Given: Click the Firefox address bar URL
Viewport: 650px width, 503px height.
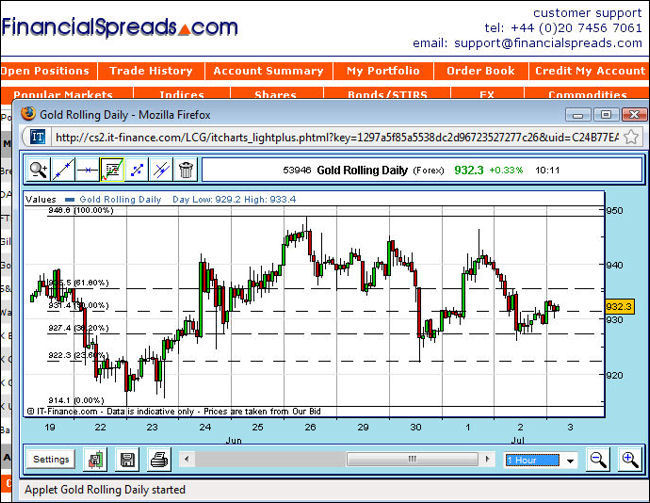Looking at the screenshot, I should (x=337, y=137).
